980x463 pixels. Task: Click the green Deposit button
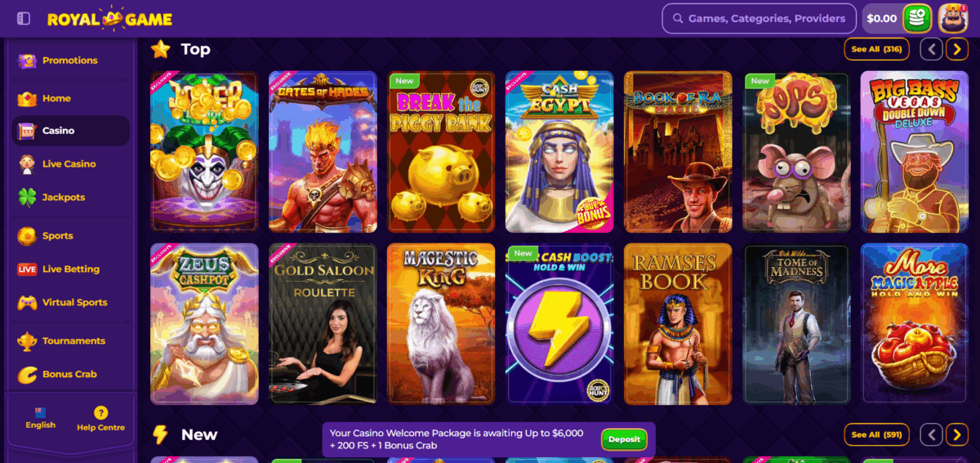pos(625,439)
